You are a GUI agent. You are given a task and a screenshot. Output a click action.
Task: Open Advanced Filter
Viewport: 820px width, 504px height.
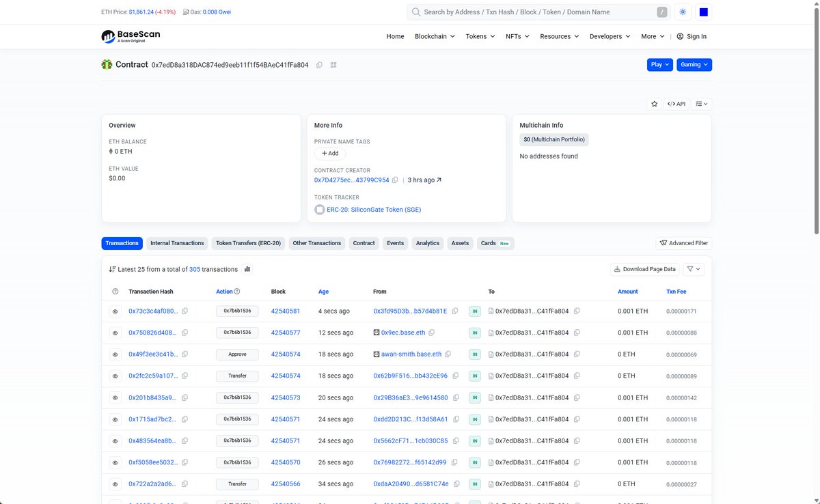tap(683, 243)
